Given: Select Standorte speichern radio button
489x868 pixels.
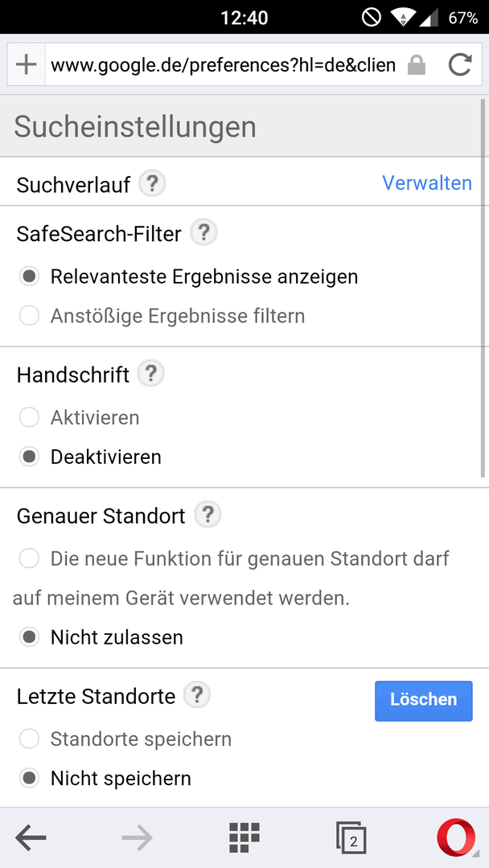Looking at the screenshot, I should pos(29,739).
